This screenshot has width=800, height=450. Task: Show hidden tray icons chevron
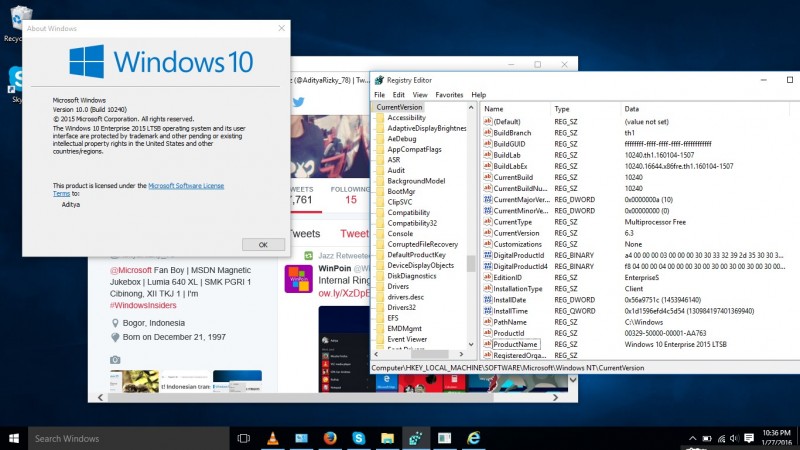coord(692,438)
